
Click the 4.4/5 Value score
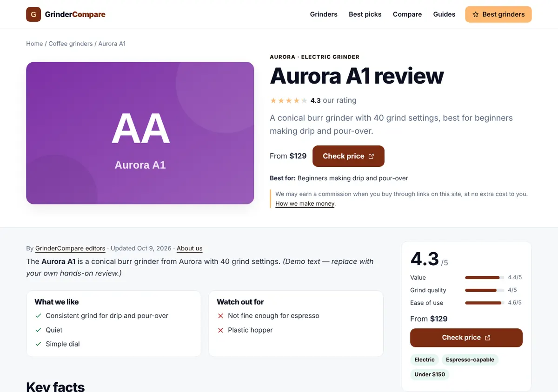(x=515, y=278)
